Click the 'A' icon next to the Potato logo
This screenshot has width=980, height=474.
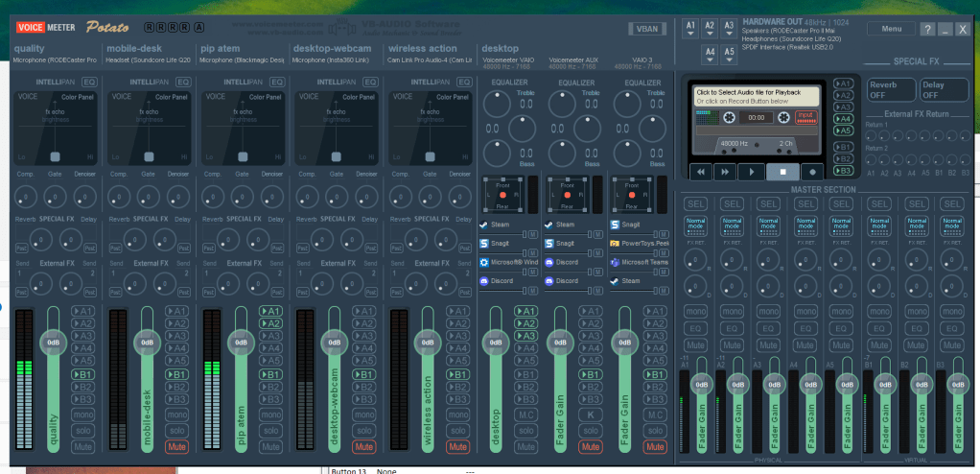click(x=198, y=28)
